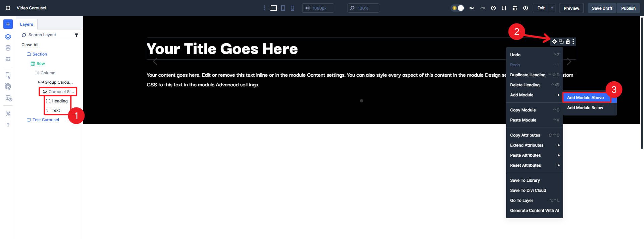This screenshot has width=644, height=239.
Task: Expand the Extend Attributes submenu
Action: (x=534, y=145)
